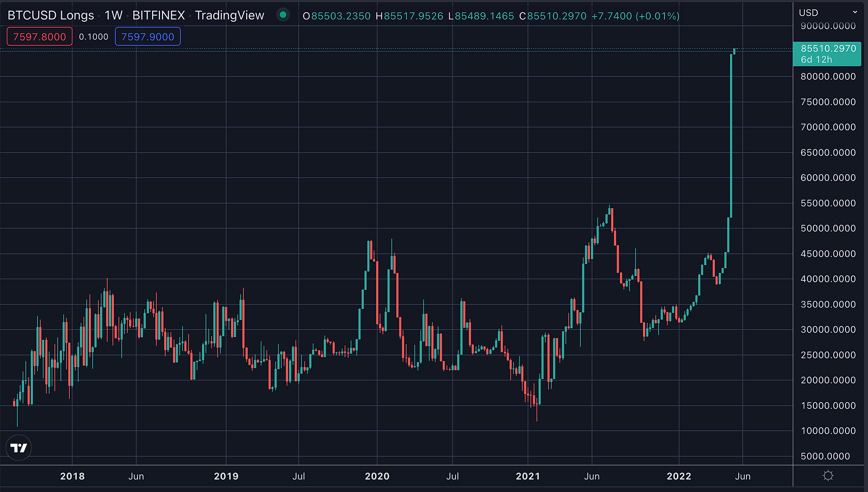
Task: Click the 2021 time axis label
Action: 528,476
